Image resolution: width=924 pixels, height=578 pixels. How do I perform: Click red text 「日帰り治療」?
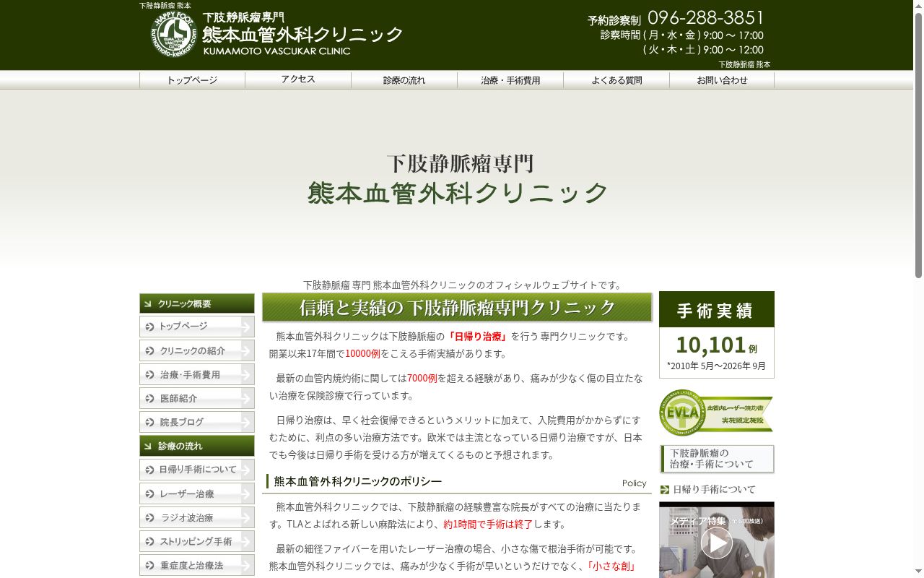(477, 337)
